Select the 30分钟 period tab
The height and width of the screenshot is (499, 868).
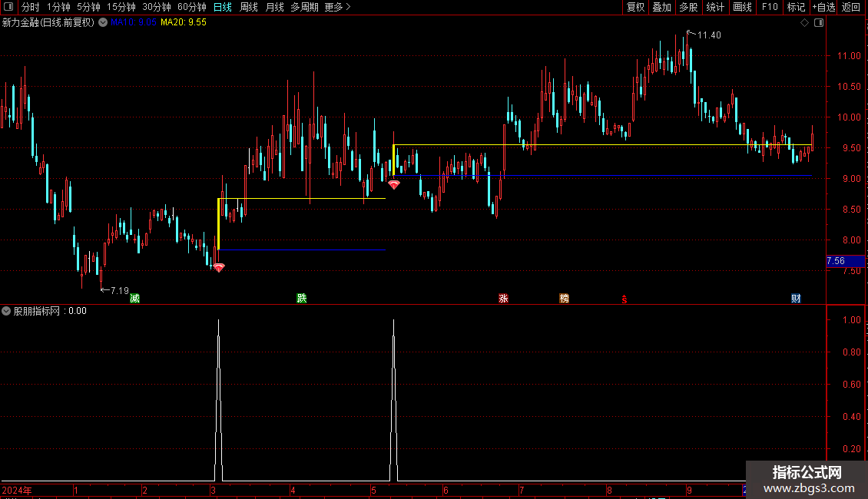[157, 7]
